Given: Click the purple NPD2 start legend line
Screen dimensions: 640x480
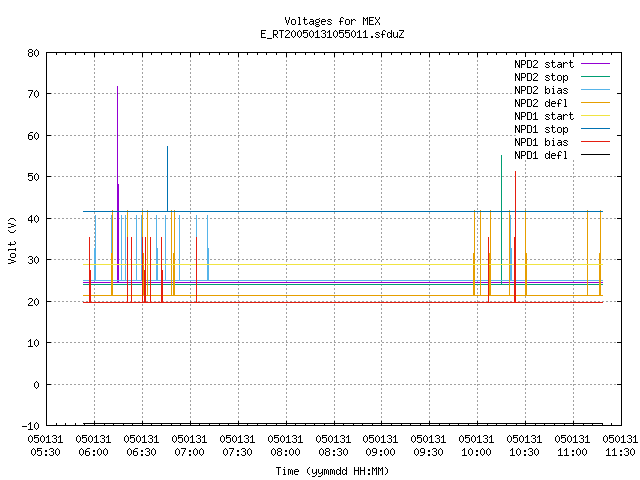Looking at the screenshot, I should [x=595, y=64].
